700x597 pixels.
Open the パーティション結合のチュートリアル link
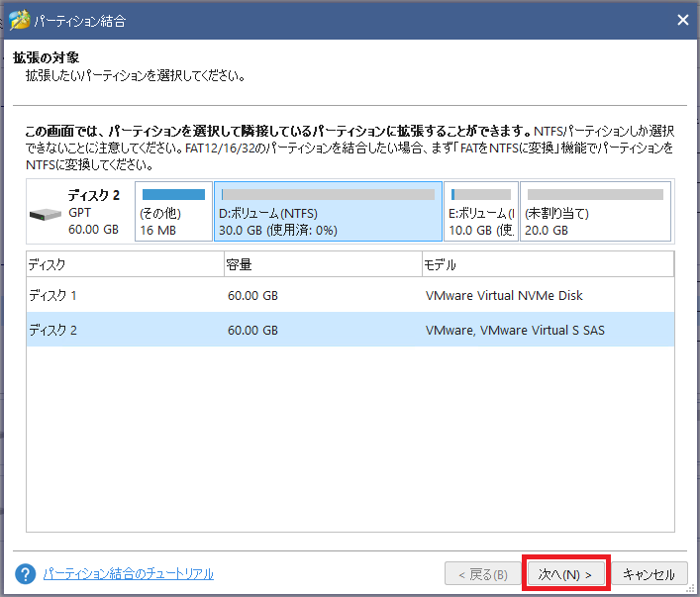(129, 574)
